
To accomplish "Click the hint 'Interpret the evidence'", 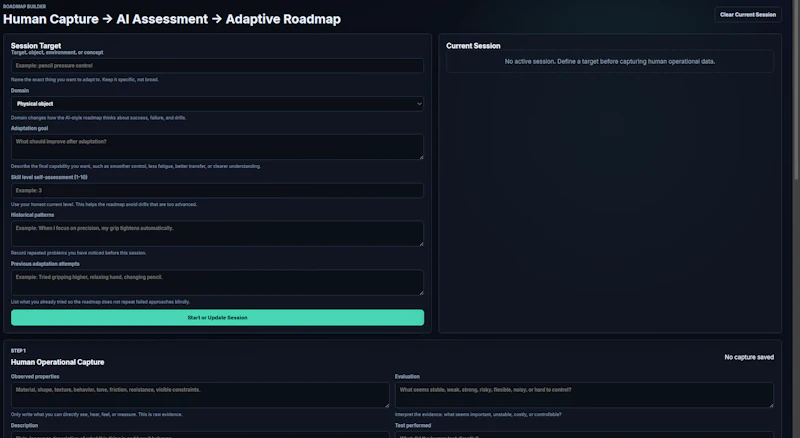I will pos(478,415).
